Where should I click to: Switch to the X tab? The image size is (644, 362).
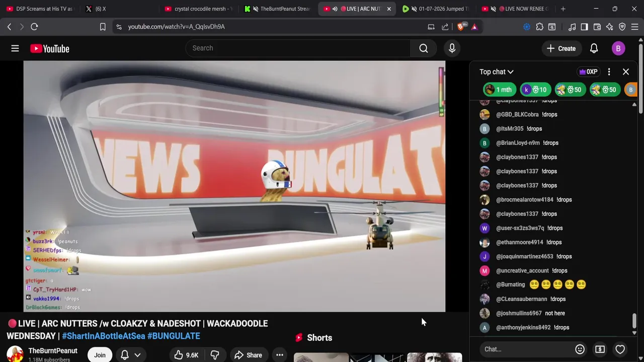point(119,9)
